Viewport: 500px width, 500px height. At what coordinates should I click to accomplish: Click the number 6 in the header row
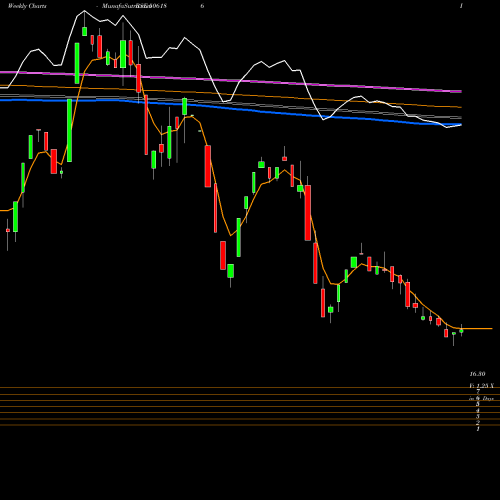(202, 6)
